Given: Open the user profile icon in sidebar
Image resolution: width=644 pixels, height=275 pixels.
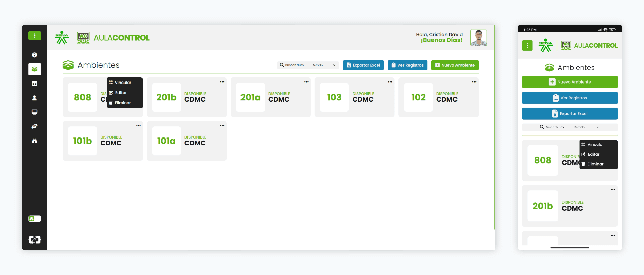Looking at the screenshot, I should click(x=34, y=98).
